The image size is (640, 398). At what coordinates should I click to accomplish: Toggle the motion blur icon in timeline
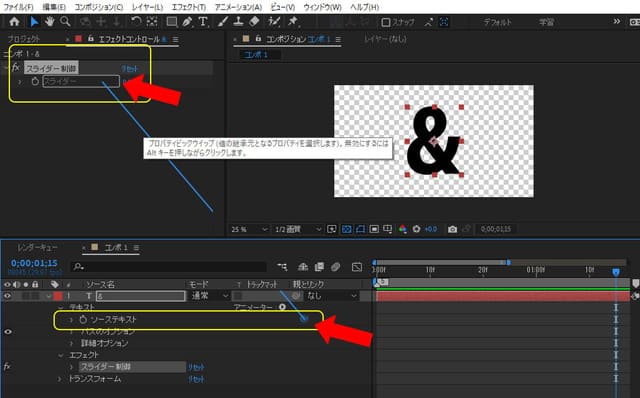pyautogui.click(x=336, y=267)
